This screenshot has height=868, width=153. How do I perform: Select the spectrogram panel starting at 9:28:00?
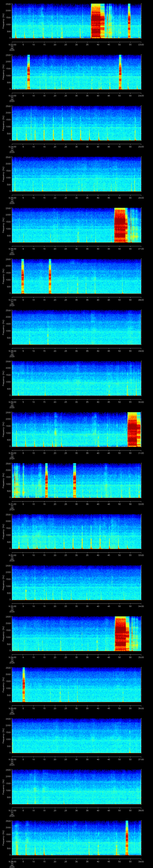pyautogui.click(x=77, y=327)
